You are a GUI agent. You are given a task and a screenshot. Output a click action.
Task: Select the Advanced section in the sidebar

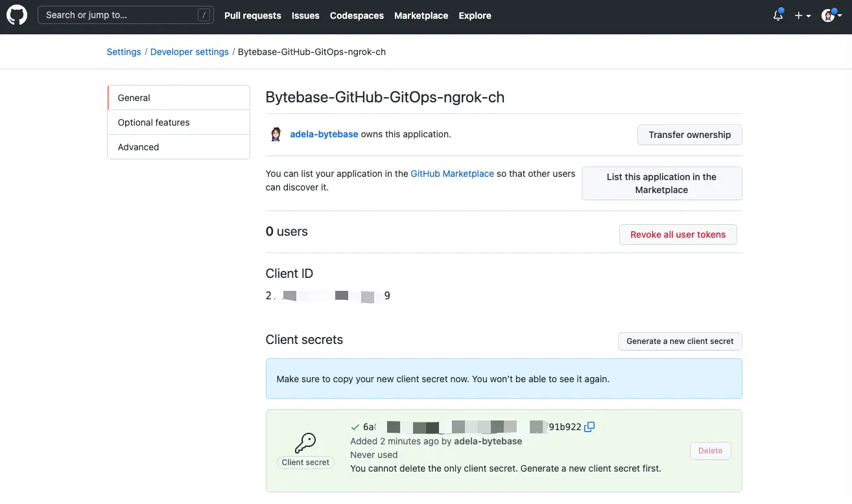tap(138, 146)
